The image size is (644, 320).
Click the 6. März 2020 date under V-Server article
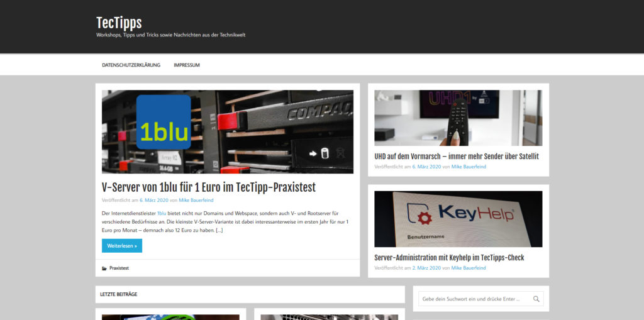154,200
